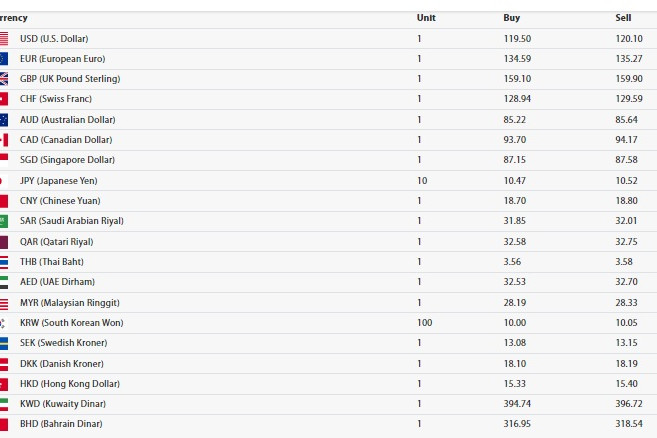Select the JPY (Japanese Yen) row label
The height and width of the screenshot is (438, 657).
(59, 181)
